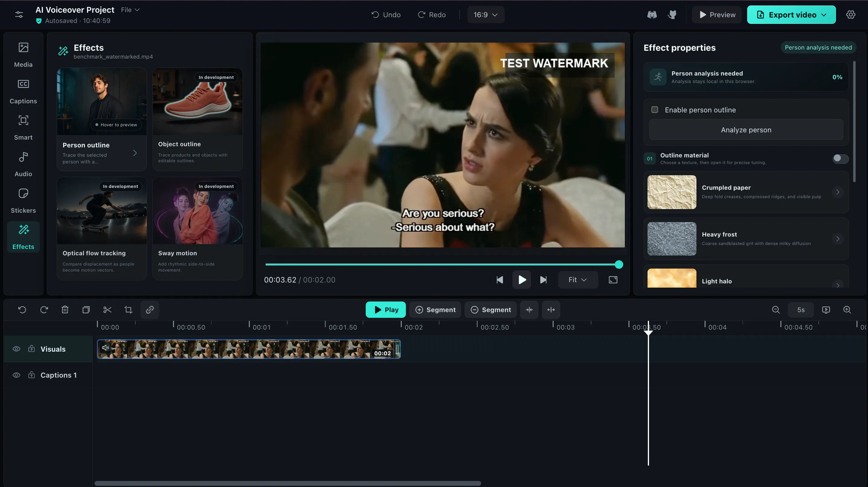Viewport: 868px width, 487px height.
Task: Hide the Captions 1 track
Action: point(16,375)
